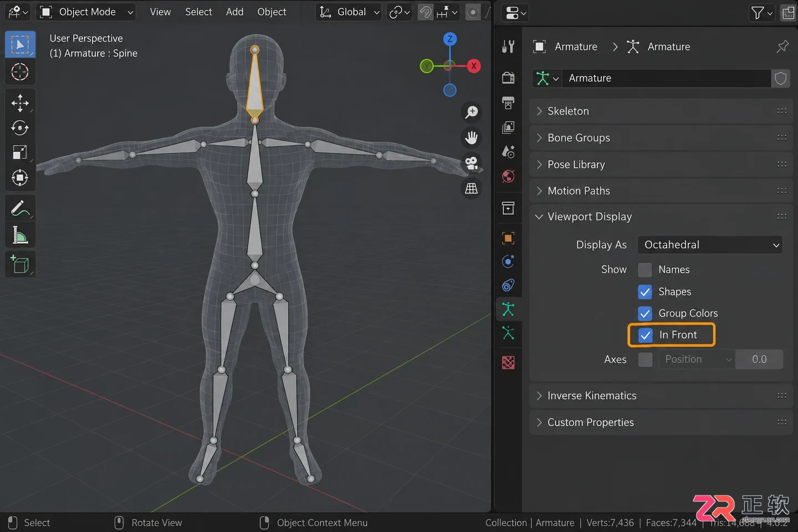Open the Texture properties checker tab

(x=508, y=362)
